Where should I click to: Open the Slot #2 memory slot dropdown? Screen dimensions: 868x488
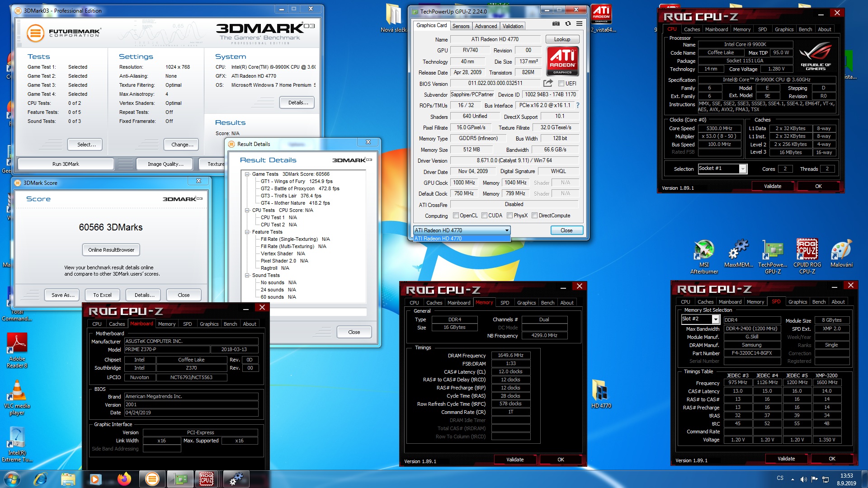(x=700, y=319)
